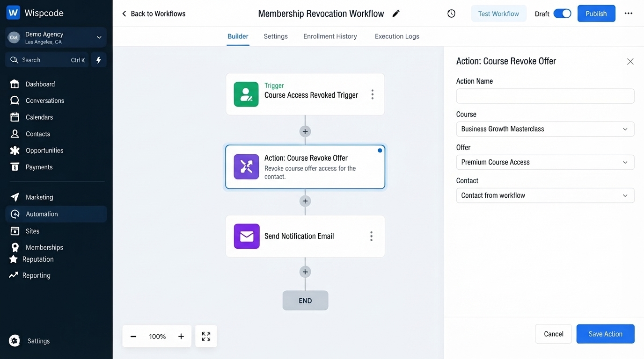Click the lightning bolt quick actions icon
Image resolution: width=644 pixels, height=359 pixels.
99,60
